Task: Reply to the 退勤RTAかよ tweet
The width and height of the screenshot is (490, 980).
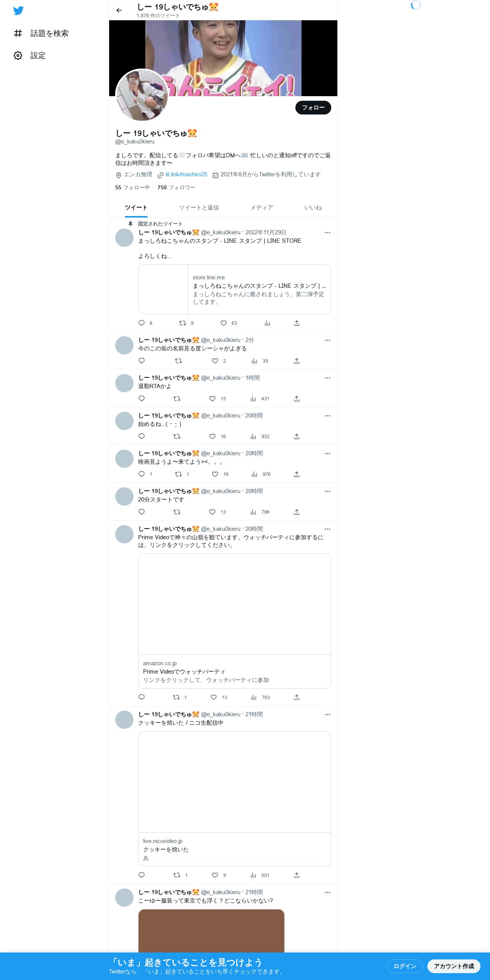Action: [142, 398]
